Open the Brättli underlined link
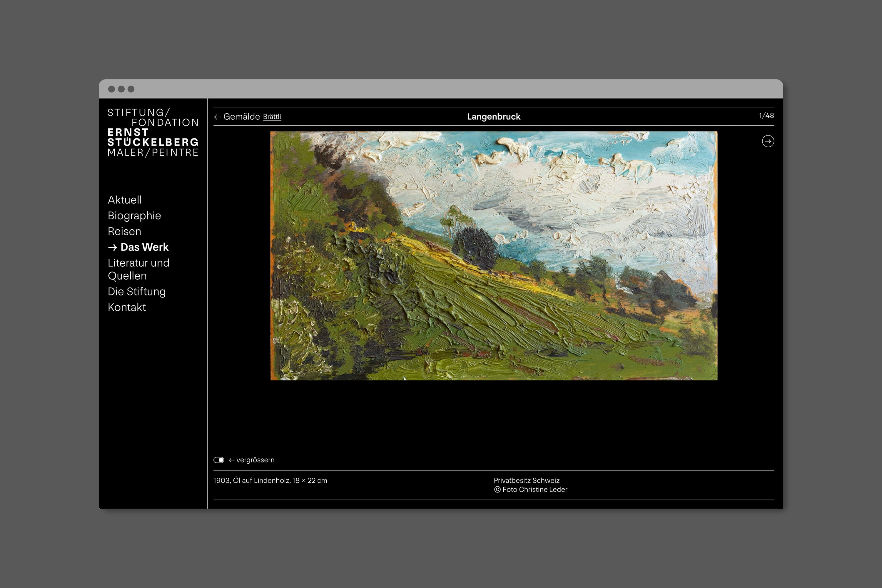 [x=272, y=117]
